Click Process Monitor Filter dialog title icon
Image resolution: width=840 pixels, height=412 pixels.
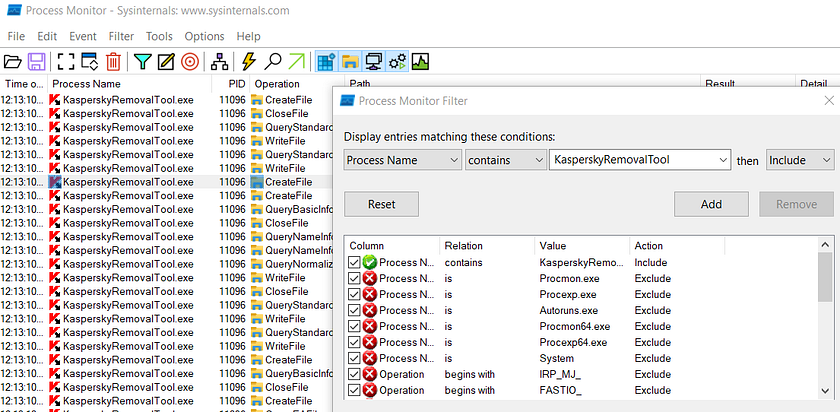(348, 101)
